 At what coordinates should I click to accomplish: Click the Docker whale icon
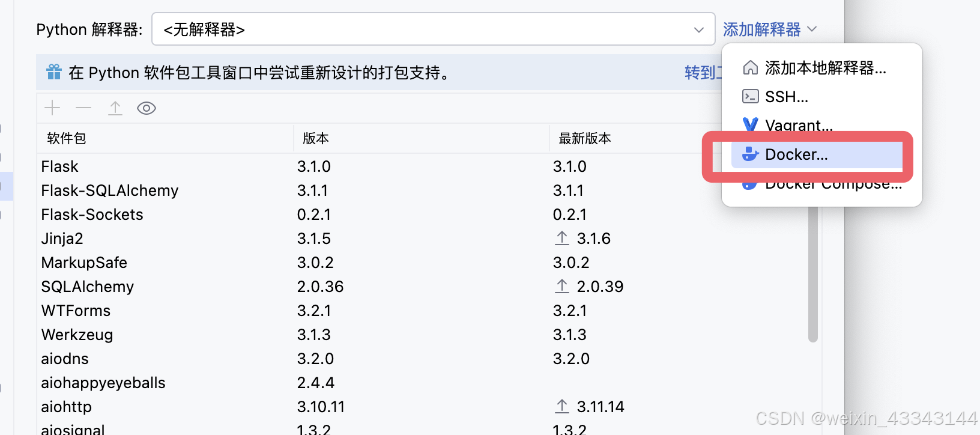click(751, 154)
